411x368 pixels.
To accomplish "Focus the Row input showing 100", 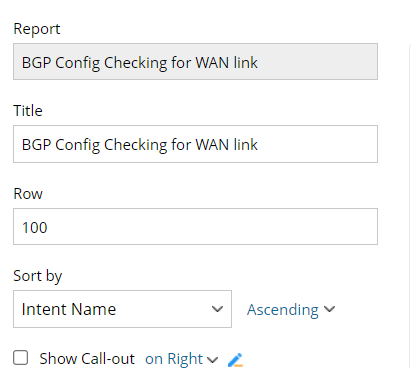I will coord(195,227).
